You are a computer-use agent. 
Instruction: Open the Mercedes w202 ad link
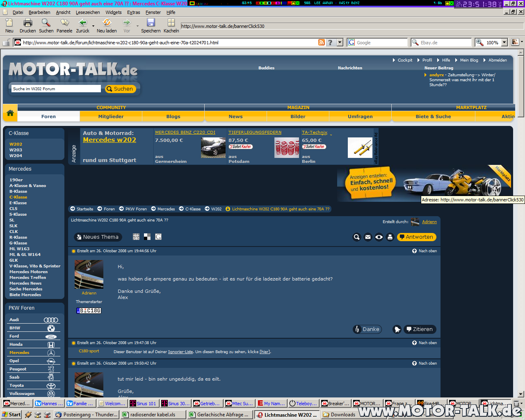[110, 140]
